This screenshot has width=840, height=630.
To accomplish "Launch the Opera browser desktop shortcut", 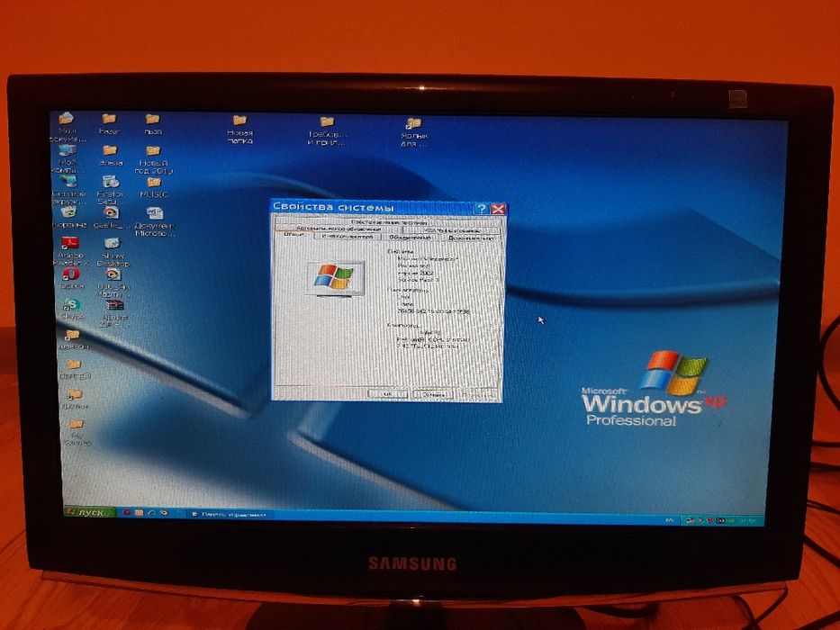I will point(71,279).
